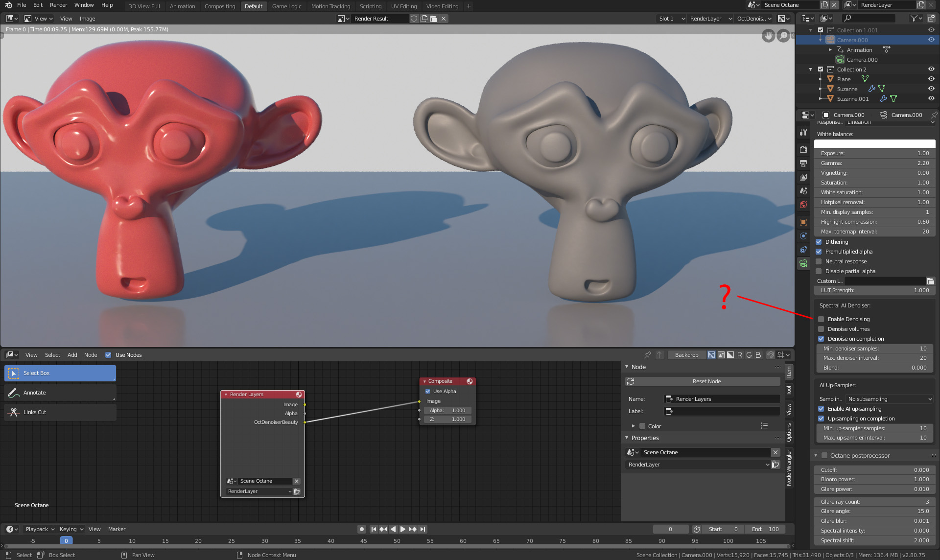Play the animation forward

pos(402,529)
